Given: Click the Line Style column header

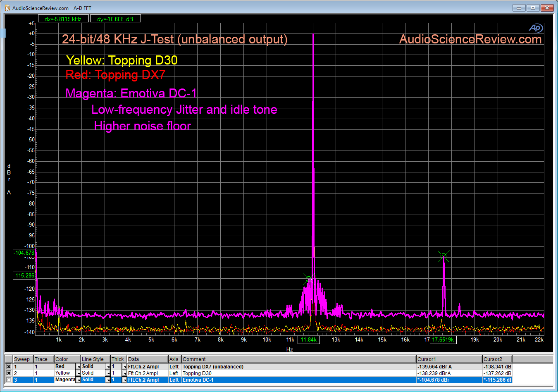Looking at the screenshot, I should pyautogui.click(x=95, y=359).
